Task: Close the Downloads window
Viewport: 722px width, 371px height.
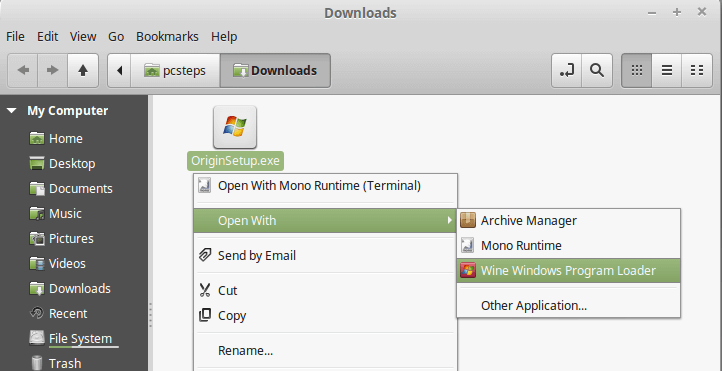Action: [702, 12]
